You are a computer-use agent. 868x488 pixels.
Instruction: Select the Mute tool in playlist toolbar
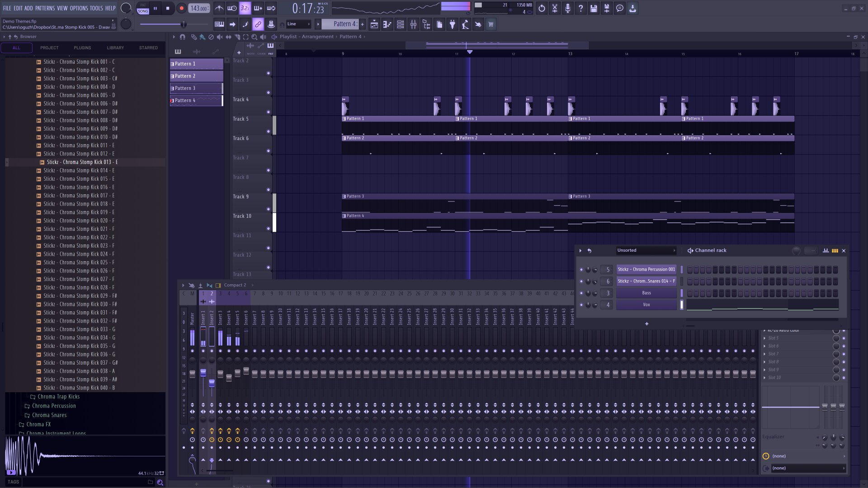point(220,37)
